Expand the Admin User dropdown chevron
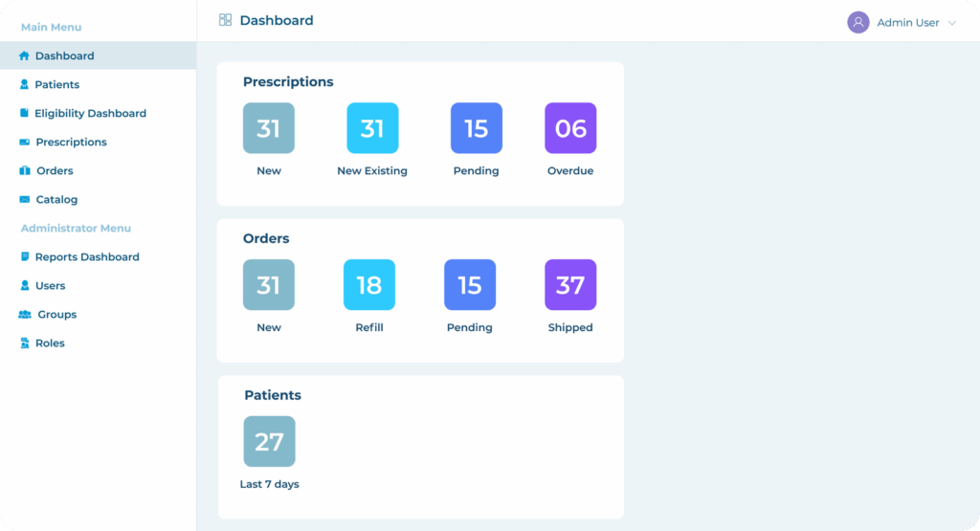 [951, 23]
